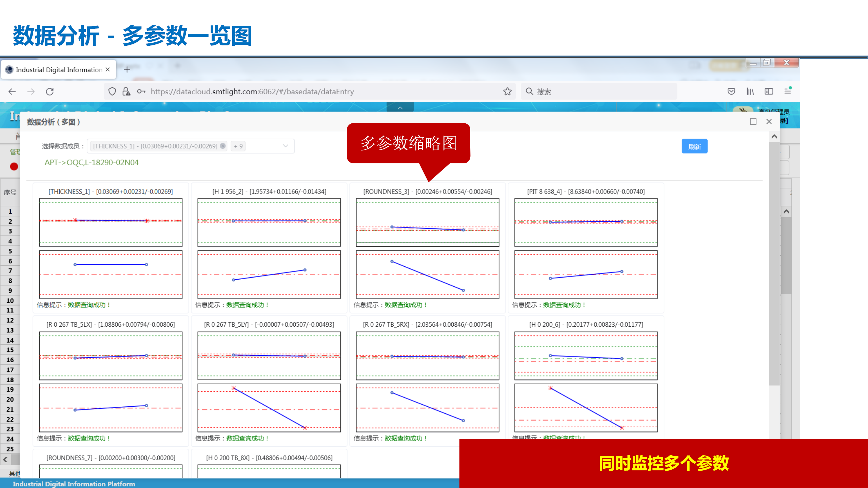This screenshot has width=868, height=488.
Task: Maximize the data analysis dialog
Action: point(753,122)
